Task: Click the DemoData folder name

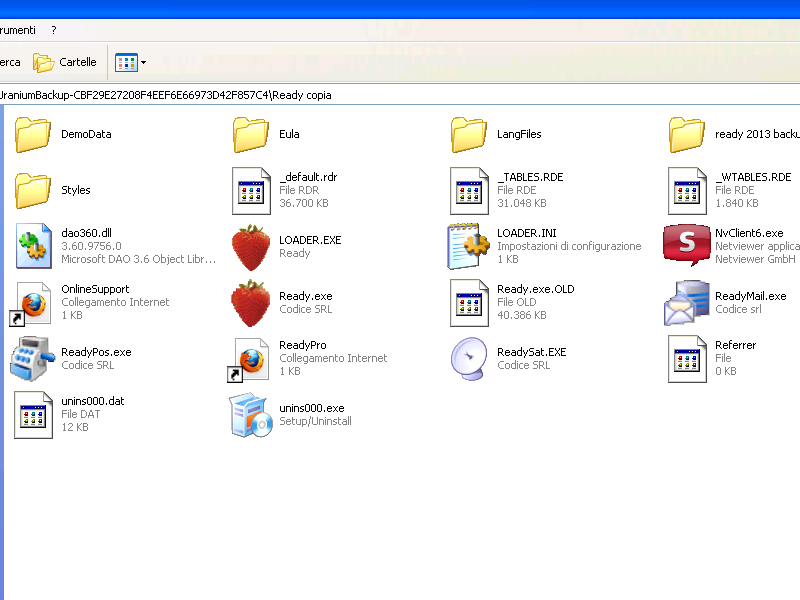Action: [x=86, y=134]
